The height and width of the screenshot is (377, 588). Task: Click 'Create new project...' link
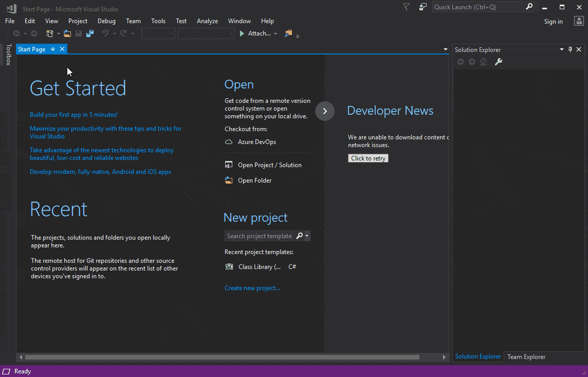point(252,288)
